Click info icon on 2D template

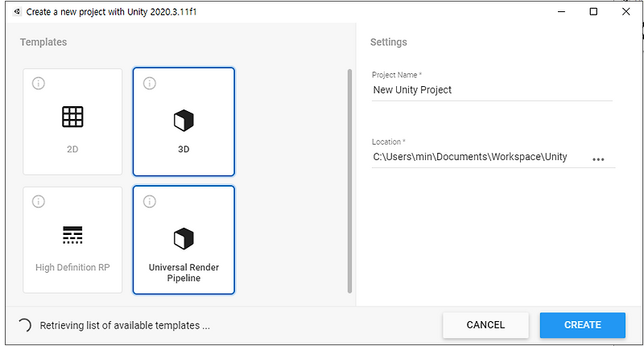click(38, 83)
